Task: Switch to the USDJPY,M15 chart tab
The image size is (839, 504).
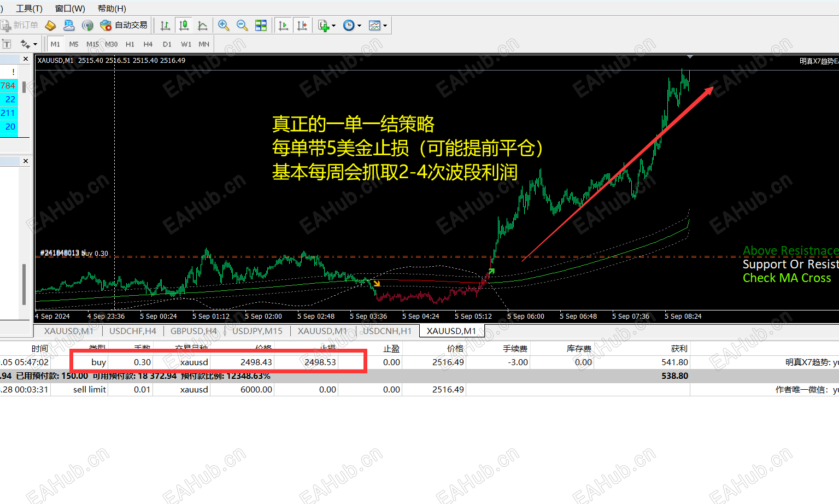Action: [x=257, y=331]
